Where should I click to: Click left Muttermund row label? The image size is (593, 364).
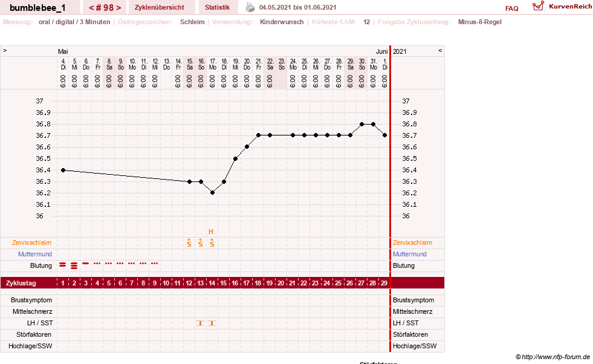[35, 254]
